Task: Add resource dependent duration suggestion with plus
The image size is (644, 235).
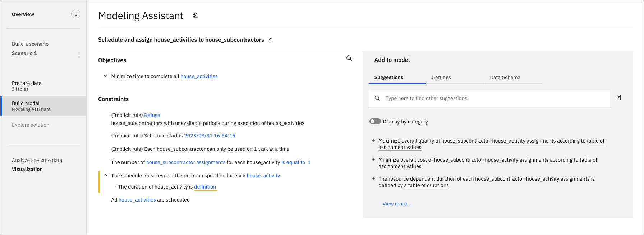Action: [373, 178]
